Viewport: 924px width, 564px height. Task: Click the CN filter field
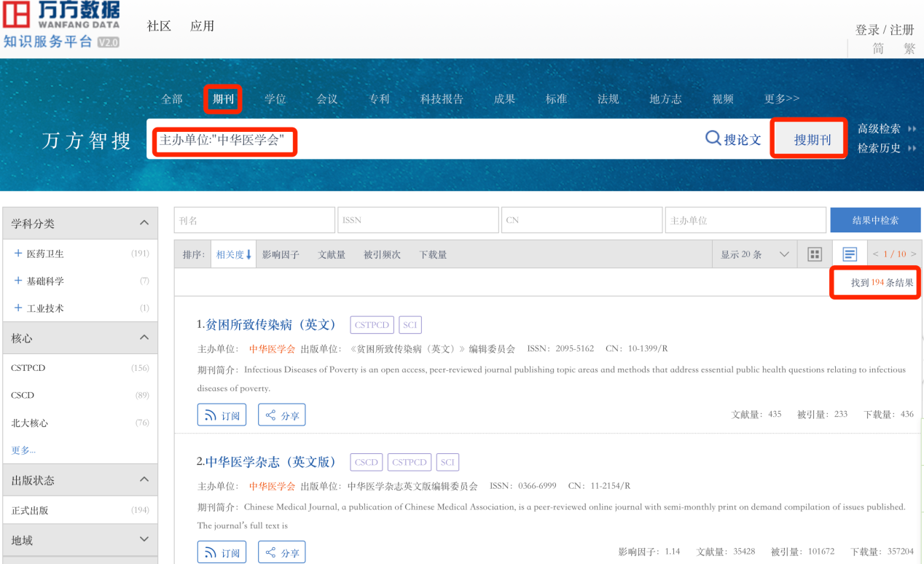(x=582, y=220)
